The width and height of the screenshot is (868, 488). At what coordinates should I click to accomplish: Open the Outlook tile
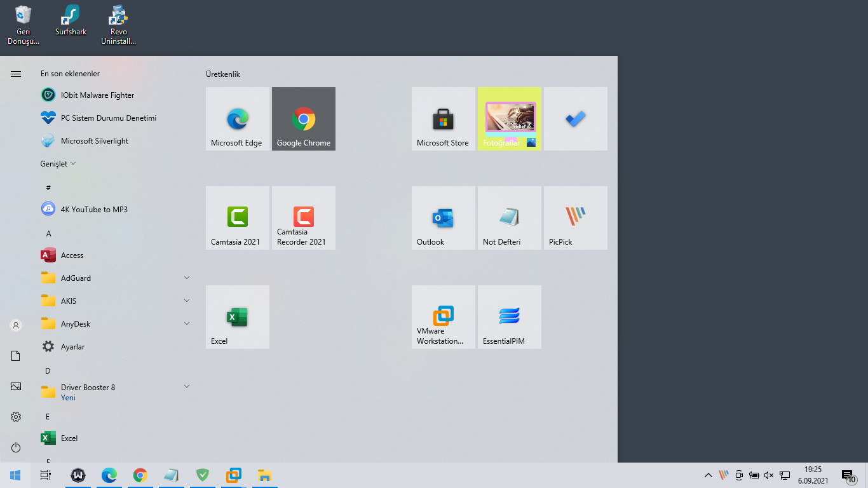444,218
